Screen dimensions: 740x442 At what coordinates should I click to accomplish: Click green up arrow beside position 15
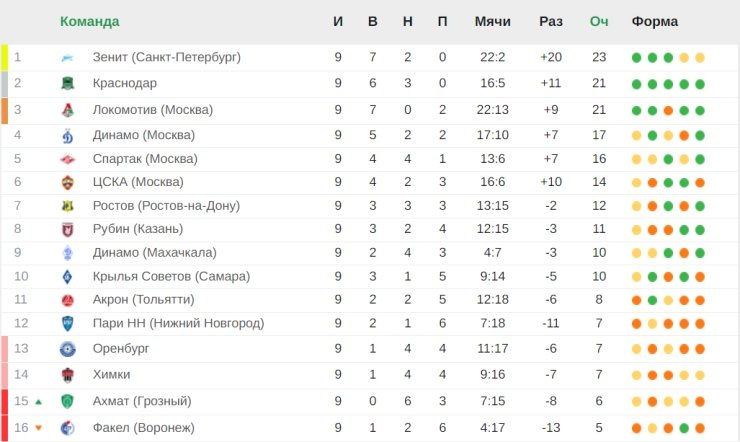tap(39, 402)
